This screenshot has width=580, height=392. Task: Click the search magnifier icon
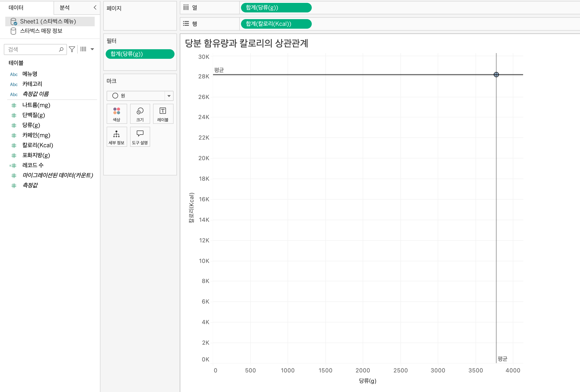[x=61, y=49]
